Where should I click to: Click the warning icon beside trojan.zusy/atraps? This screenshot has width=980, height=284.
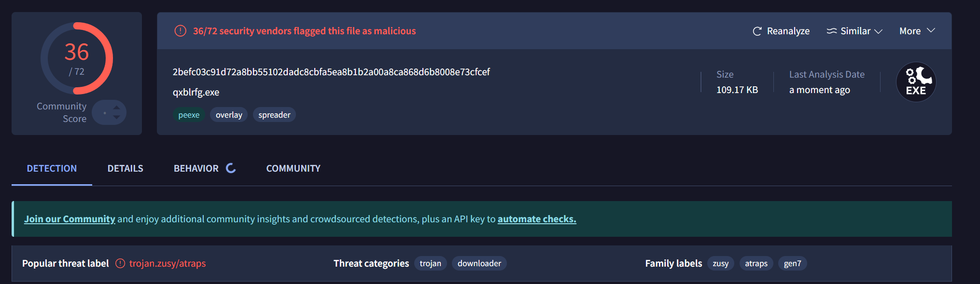tap(120, 263)
